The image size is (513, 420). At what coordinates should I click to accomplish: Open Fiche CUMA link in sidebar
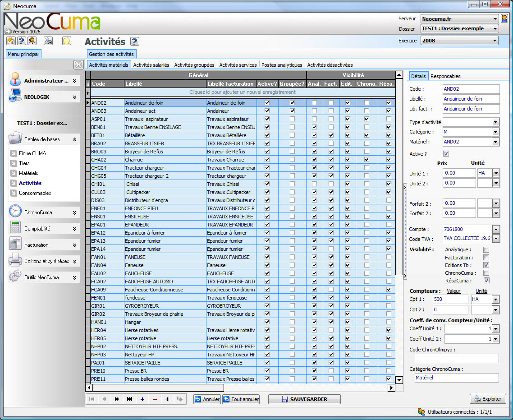(32, 153)
